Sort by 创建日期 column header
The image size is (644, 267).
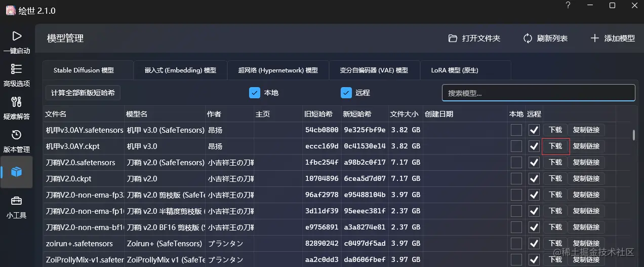(x=465, y=114)
